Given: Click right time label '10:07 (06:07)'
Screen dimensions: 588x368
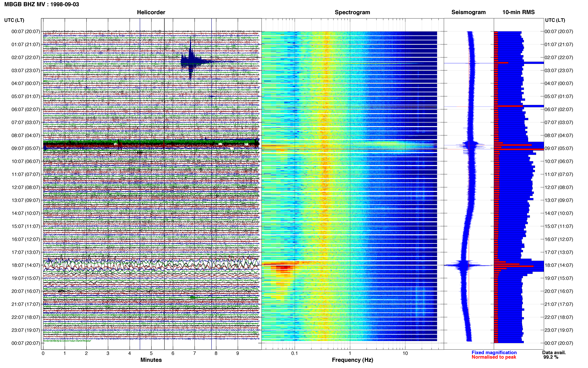Looking at the screenshot, I should click(559, 161).
